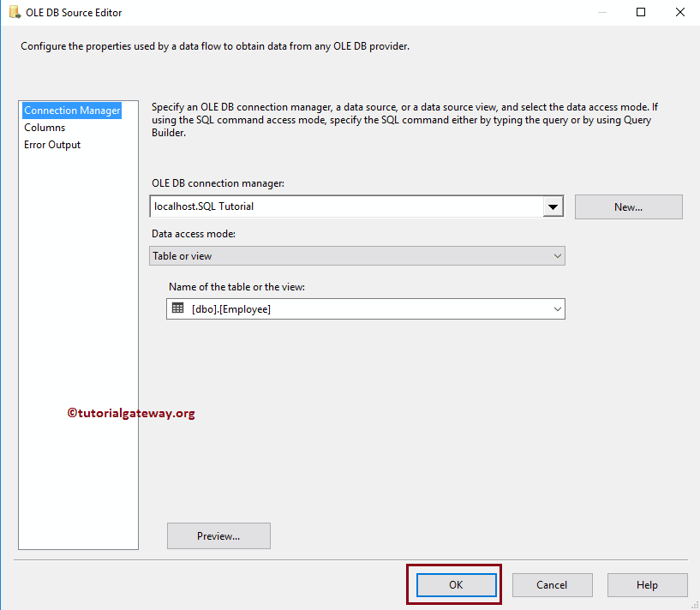Viewport: 700px width, 610px height.
Task: Preview the Employee table data
Action: 218,535
